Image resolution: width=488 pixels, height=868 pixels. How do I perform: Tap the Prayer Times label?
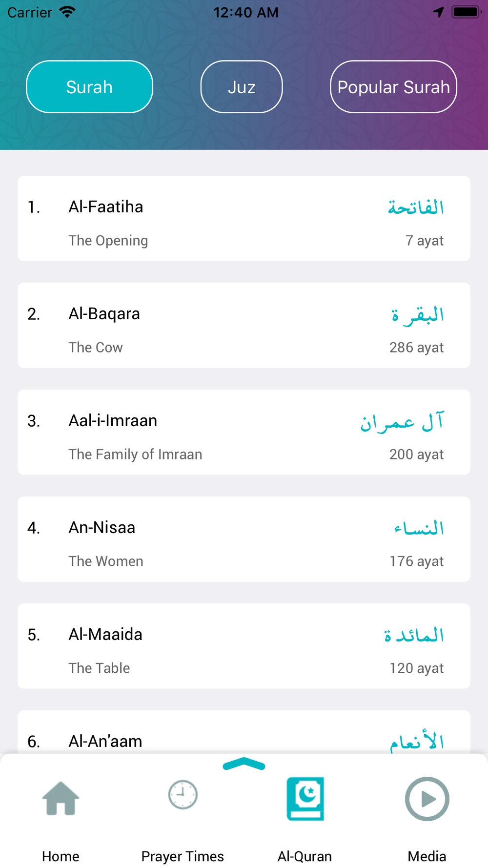(x=183, y=856)
